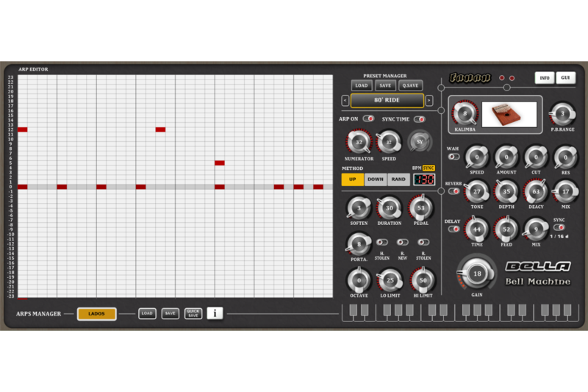The height and width of the screenshot is (392, 588).
Task: Click the P.B. Range knob
Action: point(562,114)
